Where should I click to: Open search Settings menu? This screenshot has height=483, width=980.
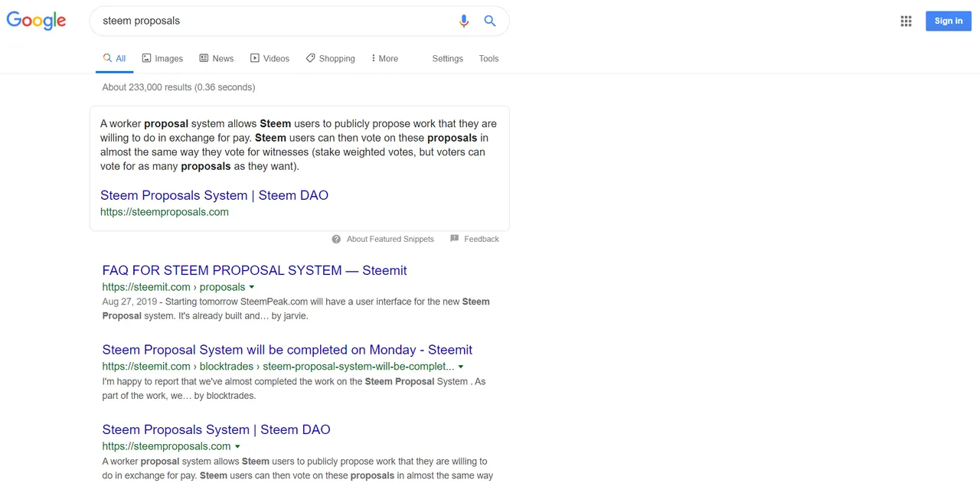pos(448,58)
